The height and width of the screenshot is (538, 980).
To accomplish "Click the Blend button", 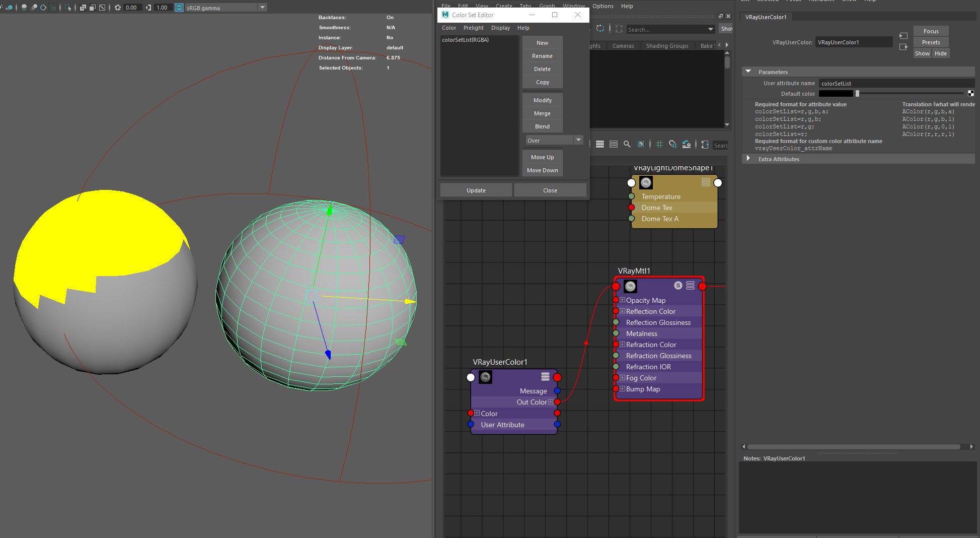I will point(542,126).
